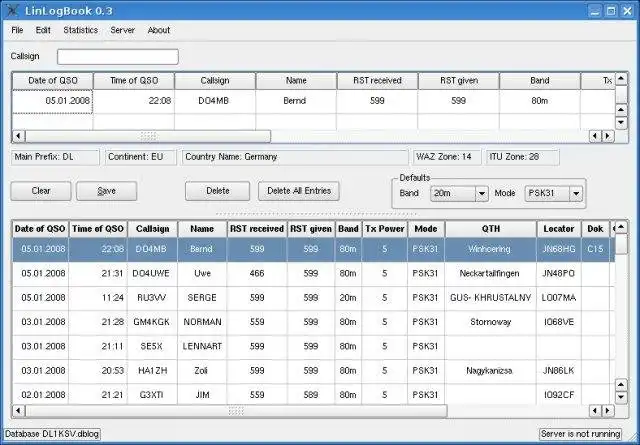Select the G3XTI callsign cell

coord(152,395)
